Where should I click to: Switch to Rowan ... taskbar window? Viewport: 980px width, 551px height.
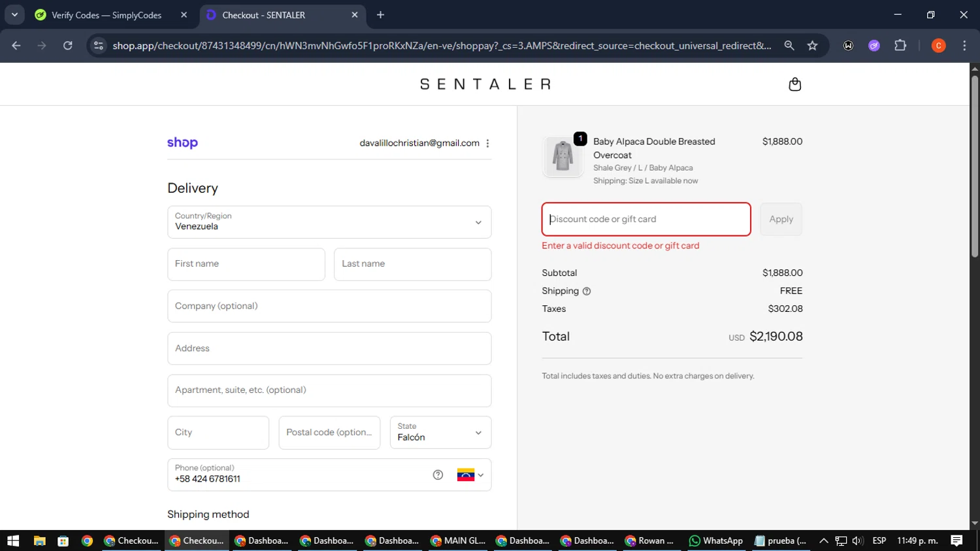[650, 541]
